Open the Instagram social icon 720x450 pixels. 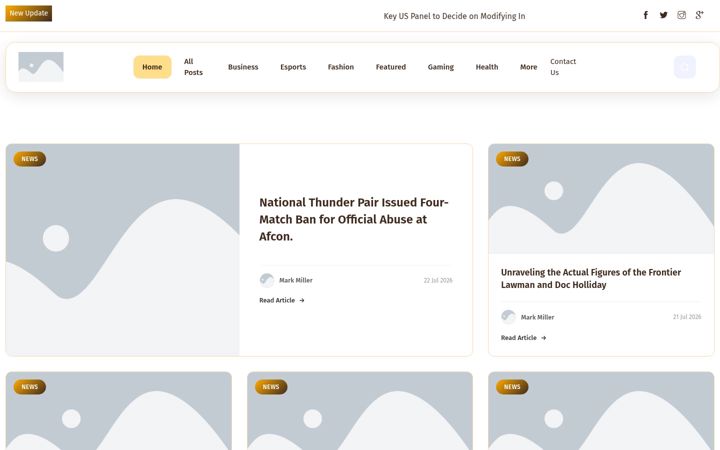[681, 15]
